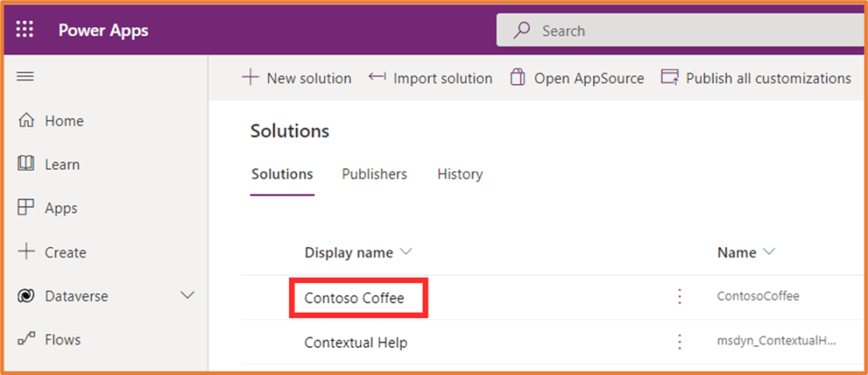The image size is (868, 375).
Task: Open the Name column sort dropdown
Action: click(x=770, y=252)
